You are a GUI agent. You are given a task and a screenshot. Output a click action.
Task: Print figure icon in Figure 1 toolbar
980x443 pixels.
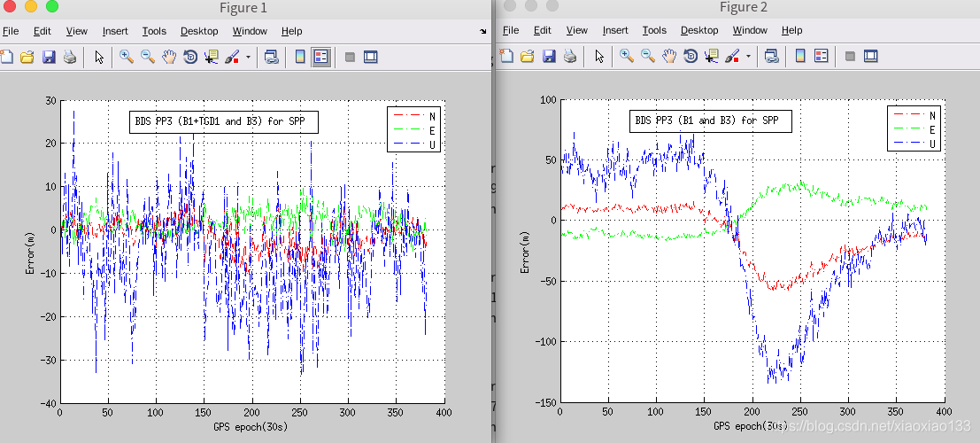tap(70, 57)
